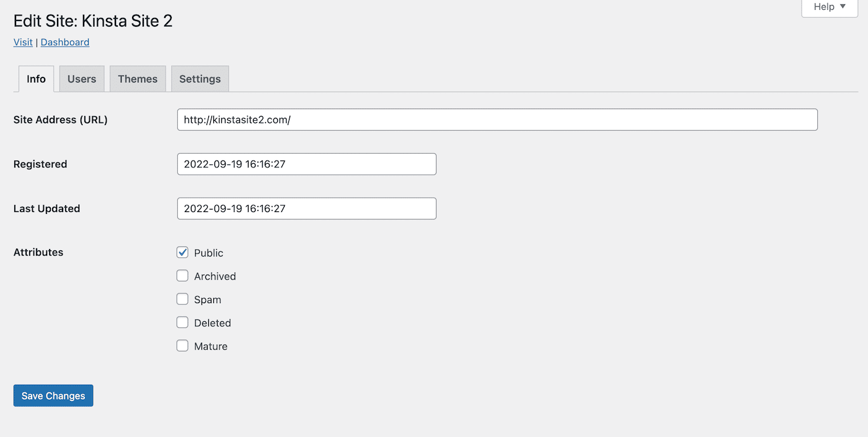Open the Themes tab
868x437 pixels.
[138, 79]
